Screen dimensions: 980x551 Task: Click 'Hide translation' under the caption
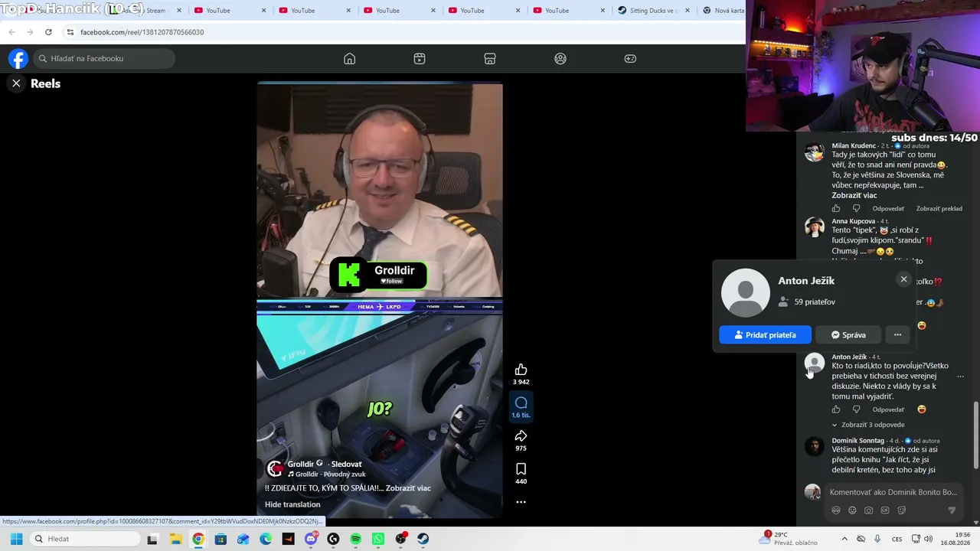pos(292,504)
